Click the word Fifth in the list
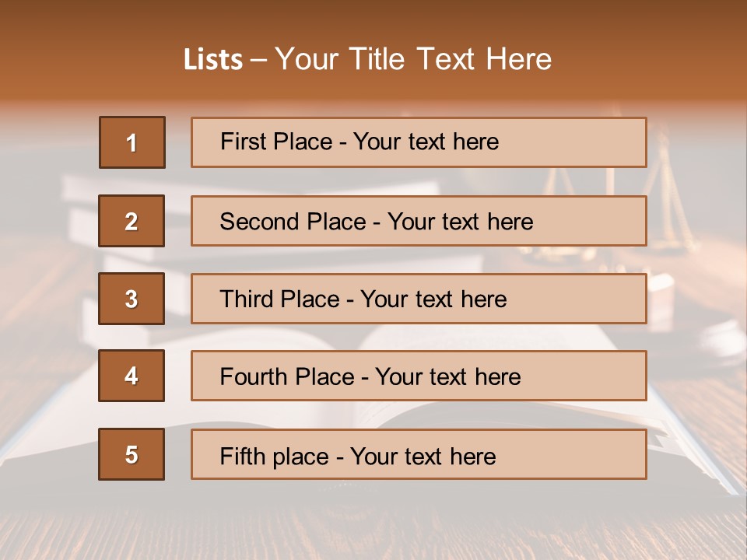Viewport: 747px width, 560px height. (244, 456)
